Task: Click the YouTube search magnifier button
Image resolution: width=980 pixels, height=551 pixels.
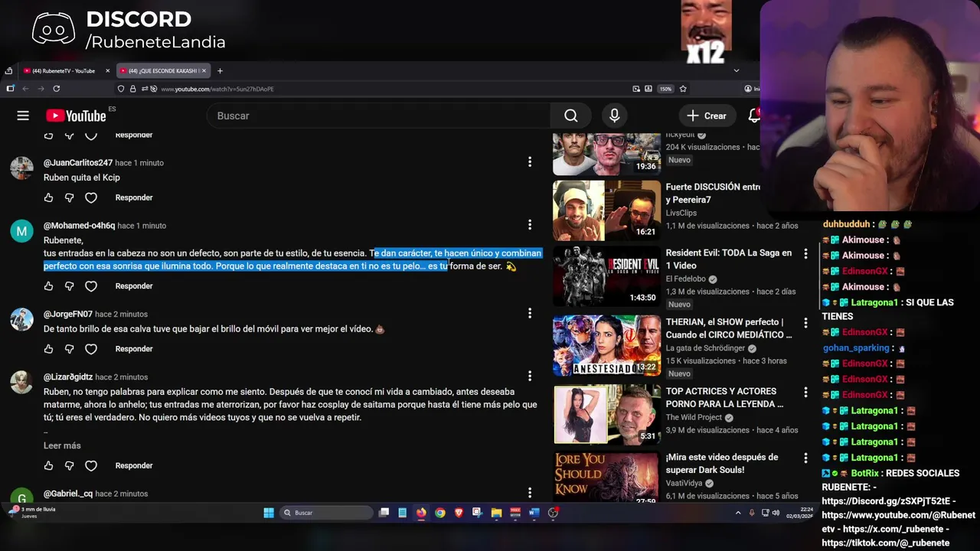Action: tap(571, 116)
